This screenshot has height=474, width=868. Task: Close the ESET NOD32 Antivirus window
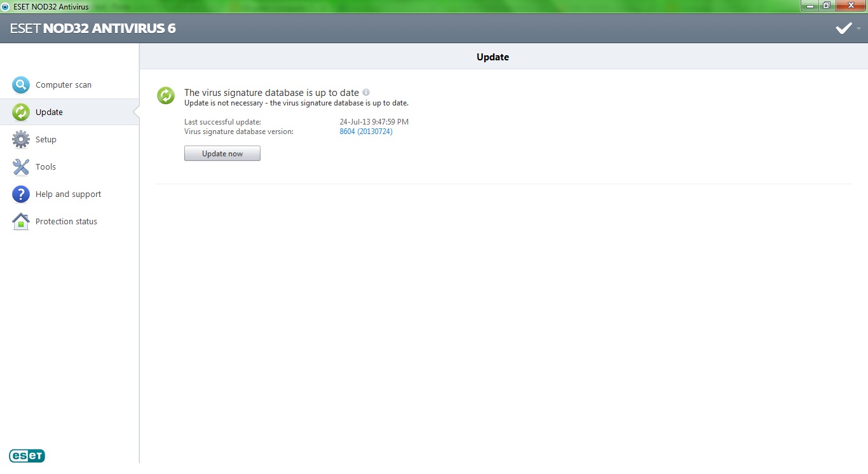point(850,5)
